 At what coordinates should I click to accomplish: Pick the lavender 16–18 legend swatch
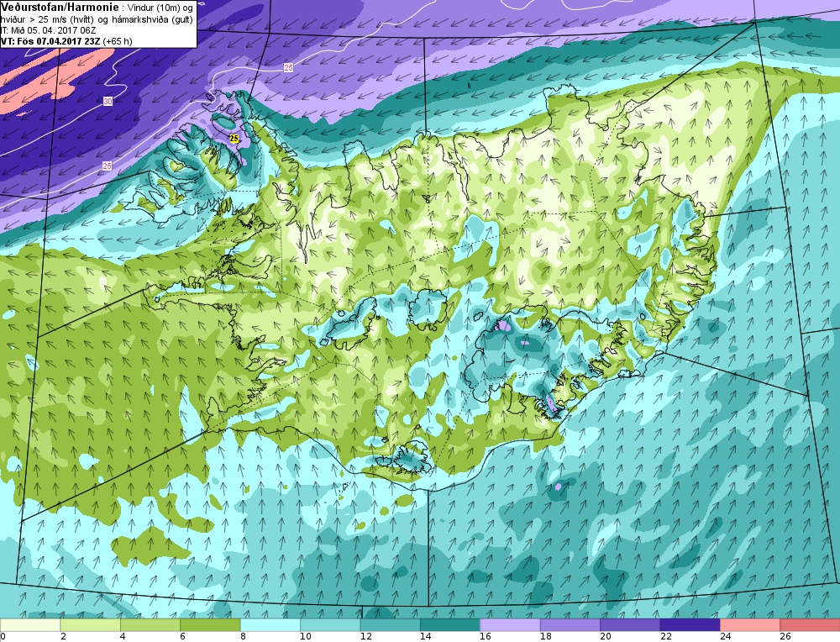(511, 625)
